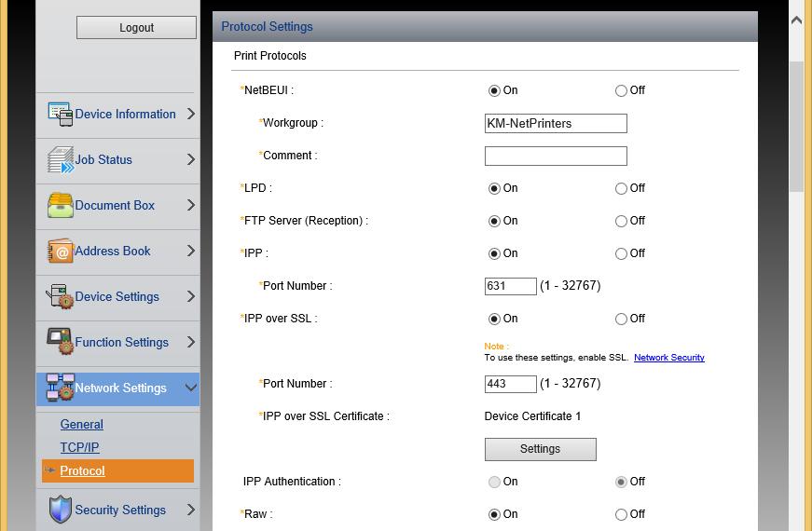The height and width of the screenshot is (531, 812).
Task: Open Device Settings menu label
Action: pos(117,296)
